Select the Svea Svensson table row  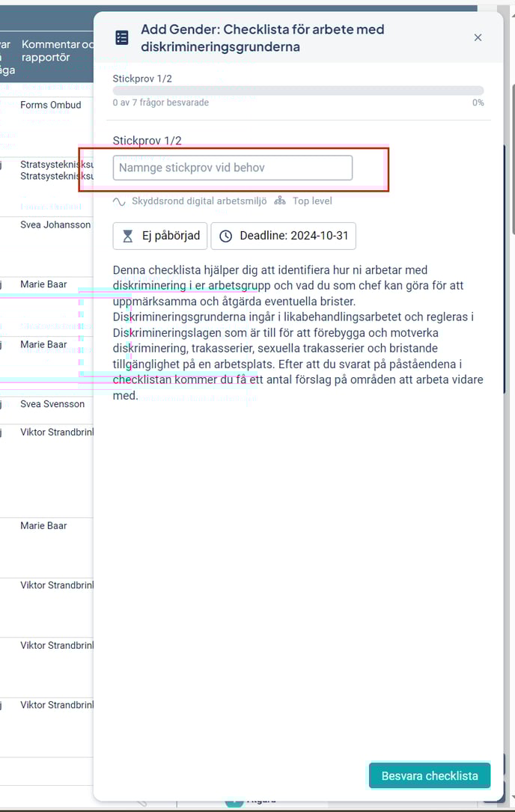[52, 404]
